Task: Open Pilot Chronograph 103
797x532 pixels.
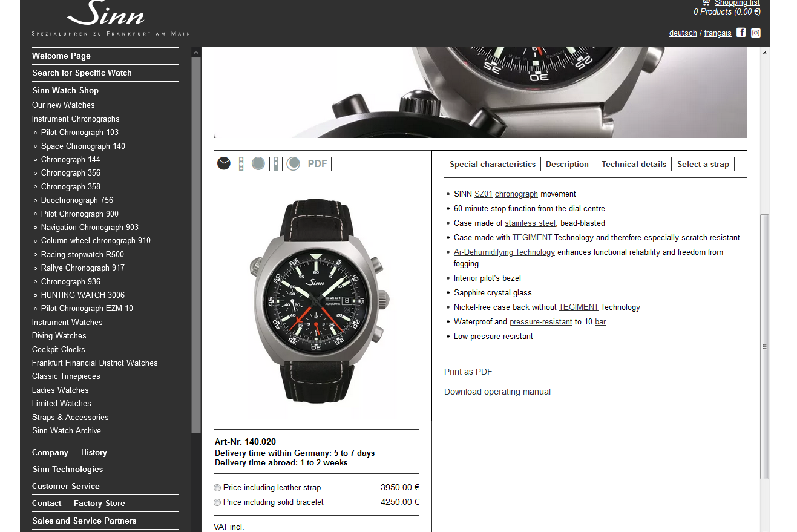Action: [x=80, y=132]
